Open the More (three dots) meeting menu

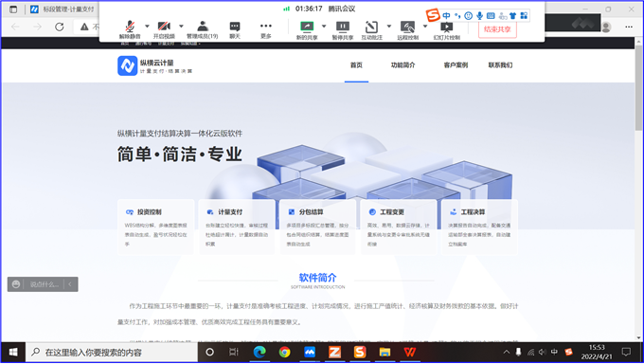click(x=266, y=29)
